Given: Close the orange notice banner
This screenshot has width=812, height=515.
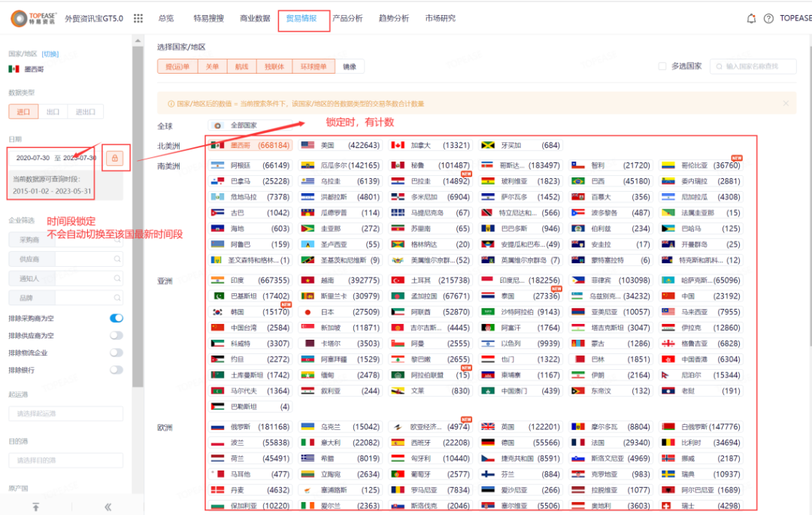Looking at the screenshot, I should point(786,104).
